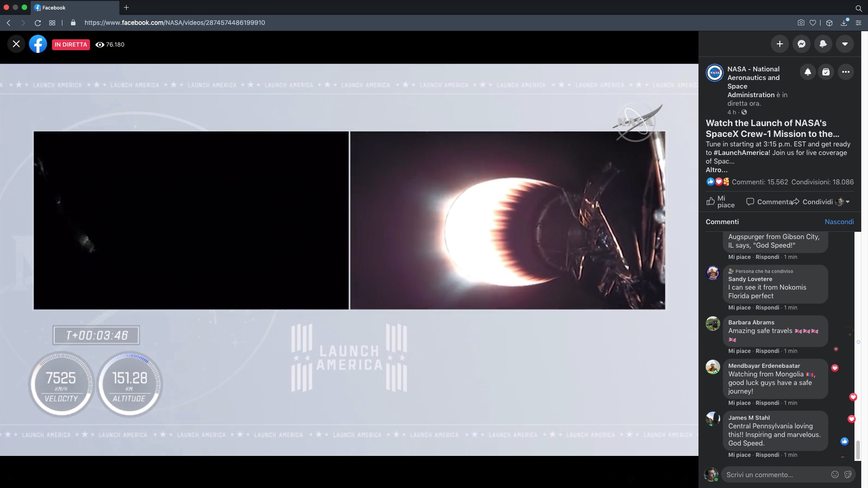
Task: Click heart reaction on Mendbayar's comment
Action: pyautogui.click(x=835, y=368)
